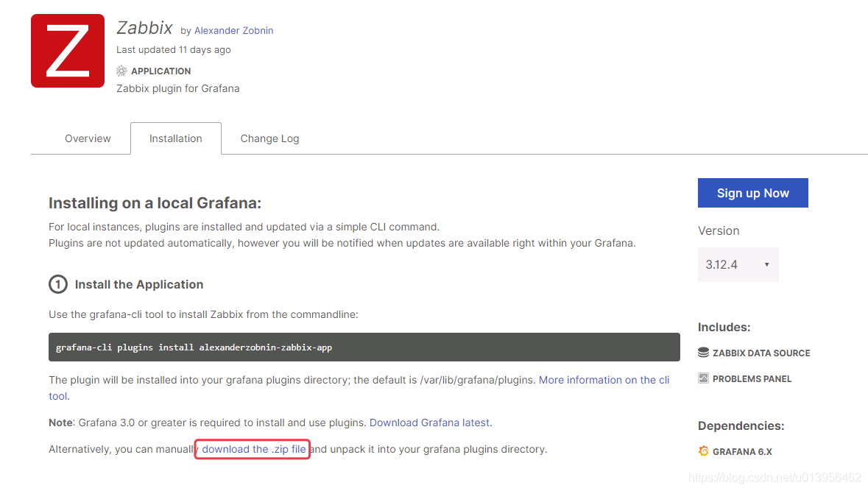Follow the 'More information on the cli' link
This screenshot has height=491, width=868.
point(604,380)
